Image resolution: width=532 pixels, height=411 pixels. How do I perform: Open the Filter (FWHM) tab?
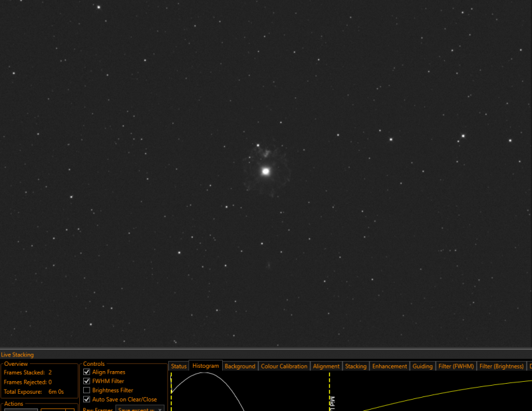[x=456, y=366]
